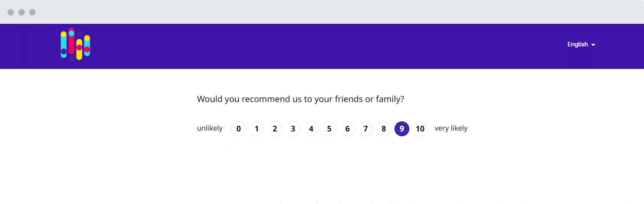Click the dropdown arrow beside English

coord(593,45)
